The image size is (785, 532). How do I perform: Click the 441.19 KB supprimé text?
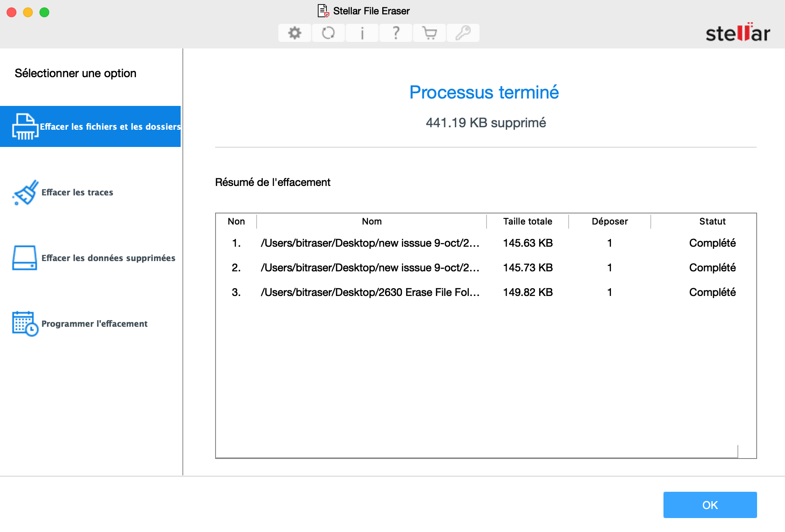486,123
